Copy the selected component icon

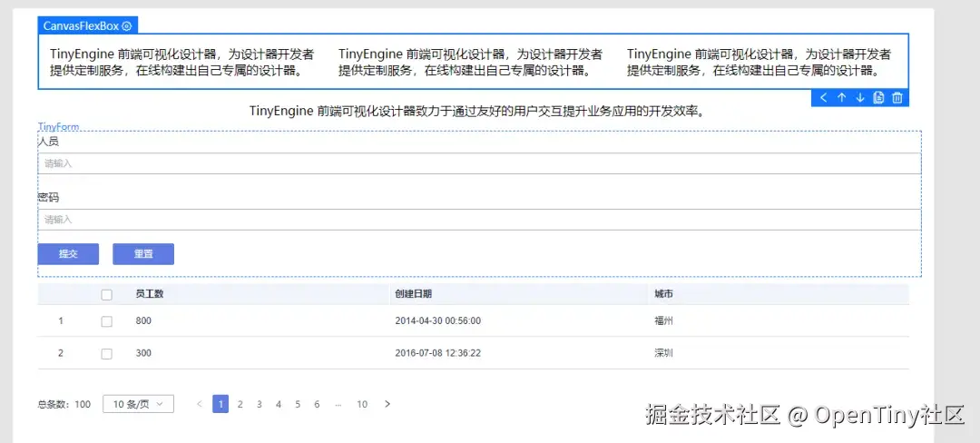(x=878, y=97)
